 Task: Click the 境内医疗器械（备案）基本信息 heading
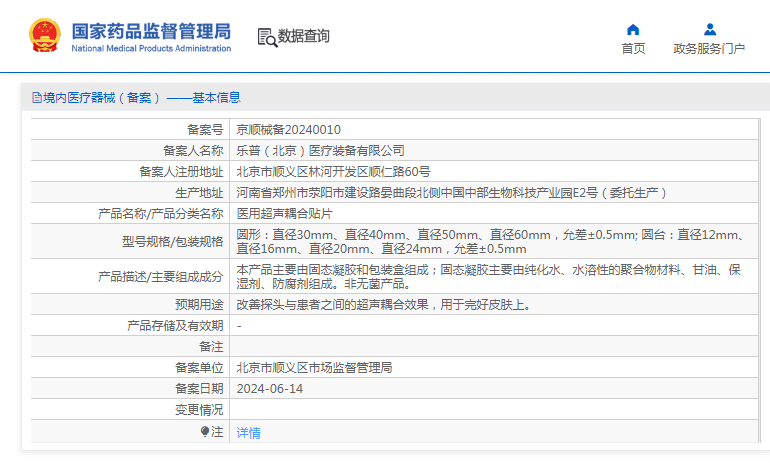click(142, 98)
